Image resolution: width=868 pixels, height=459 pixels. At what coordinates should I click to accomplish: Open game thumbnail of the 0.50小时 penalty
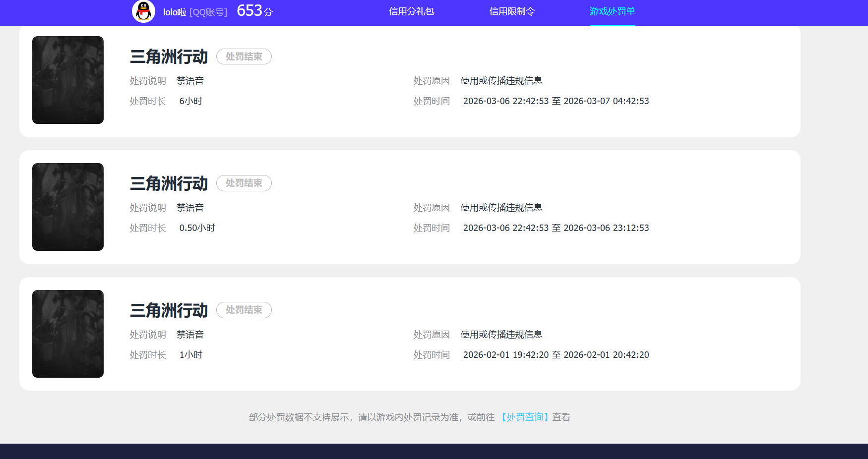point(68,207)
